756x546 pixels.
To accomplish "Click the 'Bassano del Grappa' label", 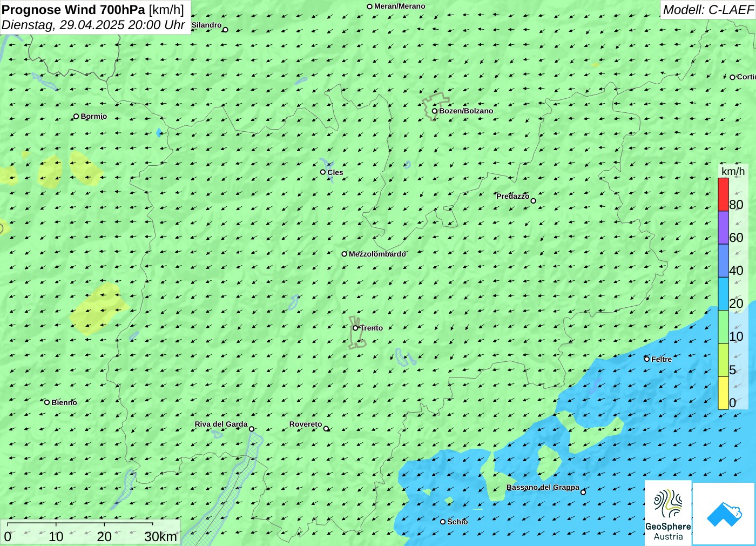I will (x=543, y=487).
